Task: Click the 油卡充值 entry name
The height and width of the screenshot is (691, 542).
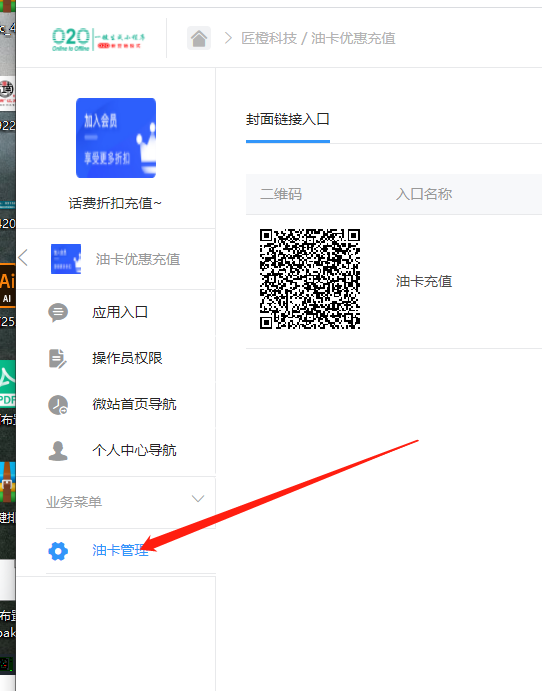Action: pos(424,281)
